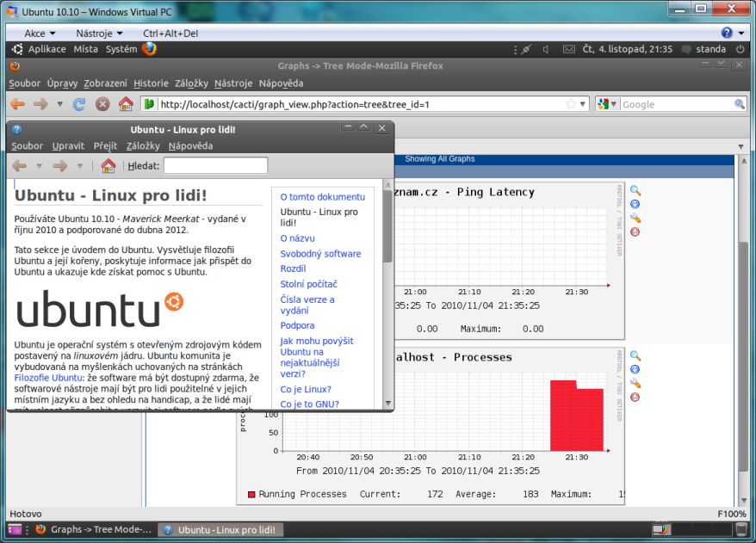The width and height of the screenshot is (756, 543).
Task: Click the Firefox stop loading button
Action: pyautogui.click(x=102, y=104)
